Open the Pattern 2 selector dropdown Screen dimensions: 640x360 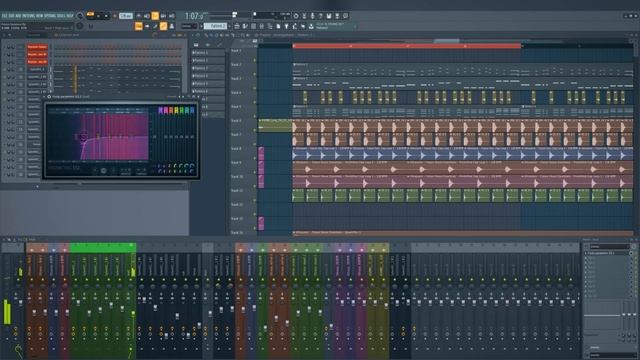point(215,26)
